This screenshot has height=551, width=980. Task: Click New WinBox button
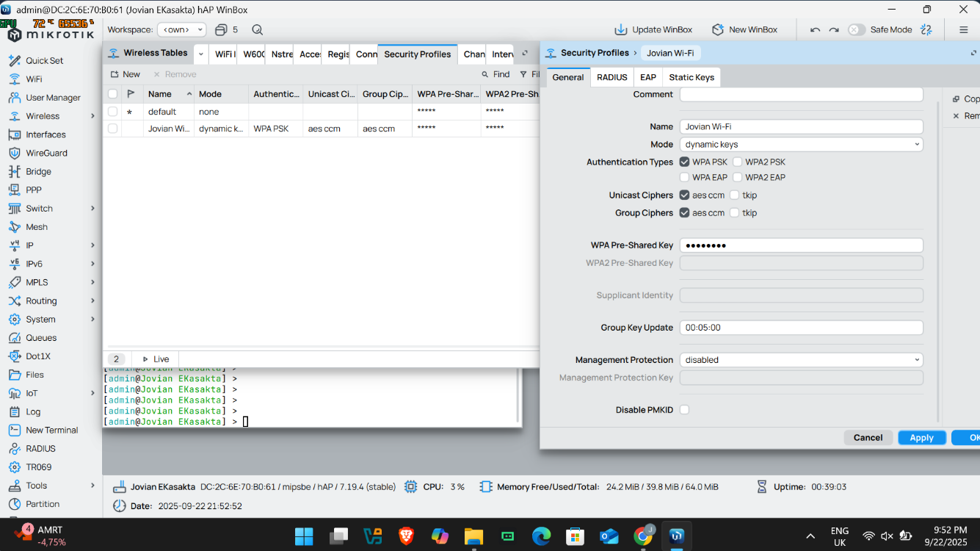tap(744, 29)
